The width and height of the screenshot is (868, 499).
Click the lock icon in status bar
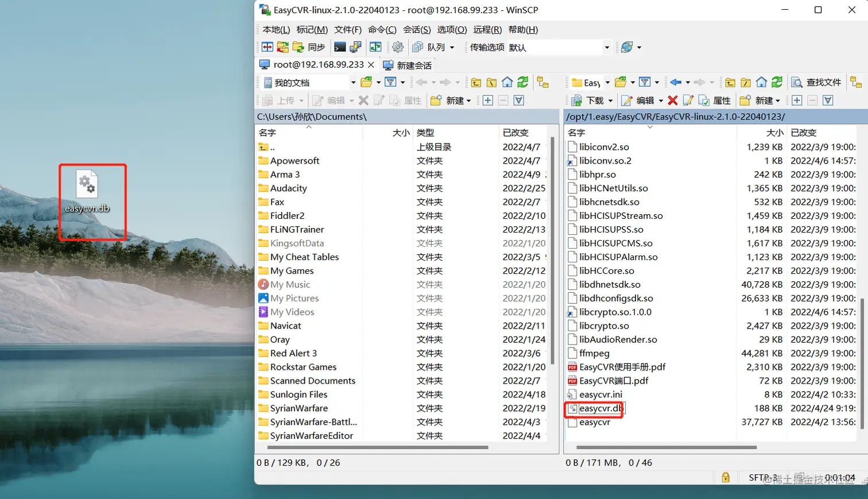(x=726, y=477)
